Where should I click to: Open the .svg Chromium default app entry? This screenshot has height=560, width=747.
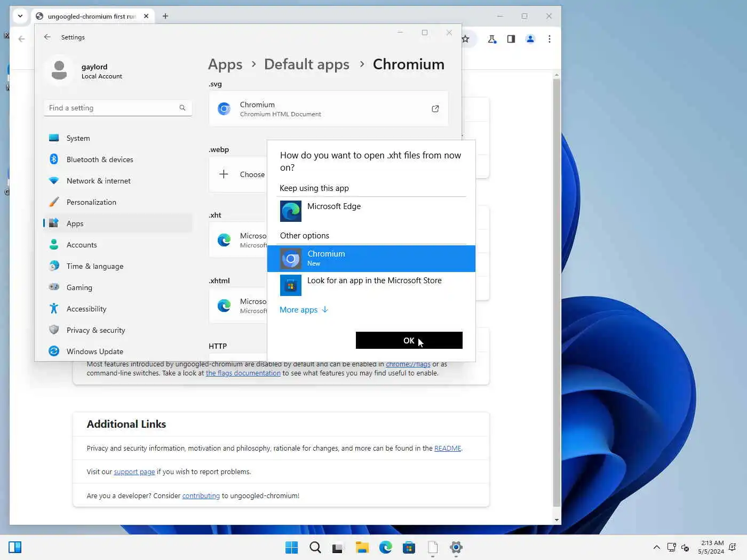(x=329, y=109)
